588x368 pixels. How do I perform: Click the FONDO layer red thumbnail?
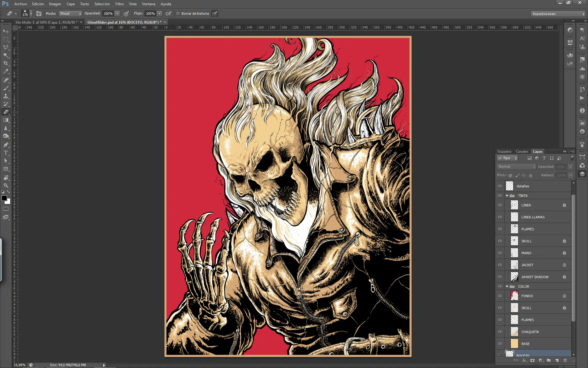[514, 296]
